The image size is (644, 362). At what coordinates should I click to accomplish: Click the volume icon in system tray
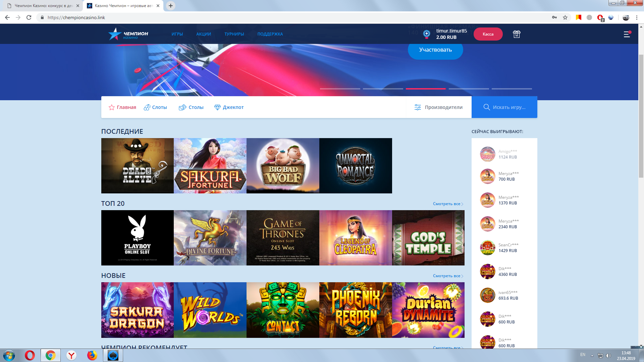[608, 355]
